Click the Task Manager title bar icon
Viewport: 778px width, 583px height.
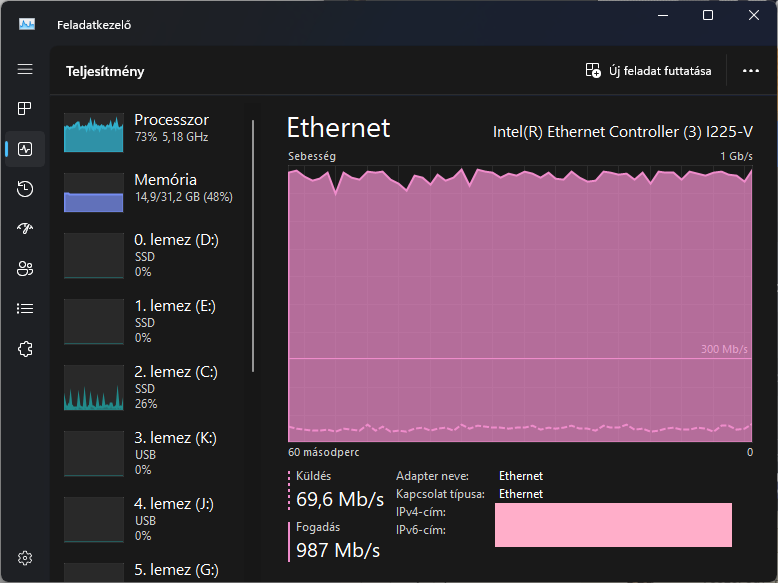point(27,24)
